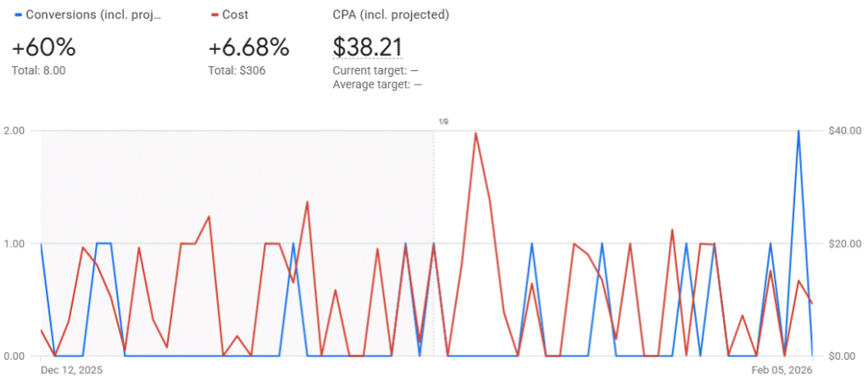Click the CPA (incl. projected) heading
The image size is (868, 381).
pyautogui.click(x=391, y=15)
